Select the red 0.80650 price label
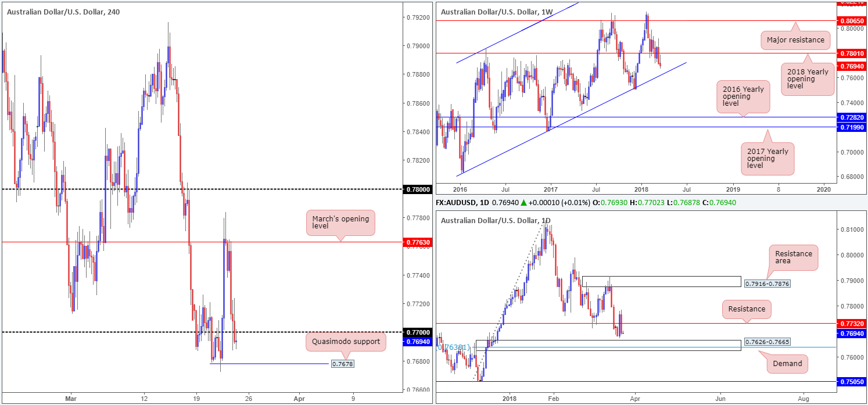 pos(851,20)
